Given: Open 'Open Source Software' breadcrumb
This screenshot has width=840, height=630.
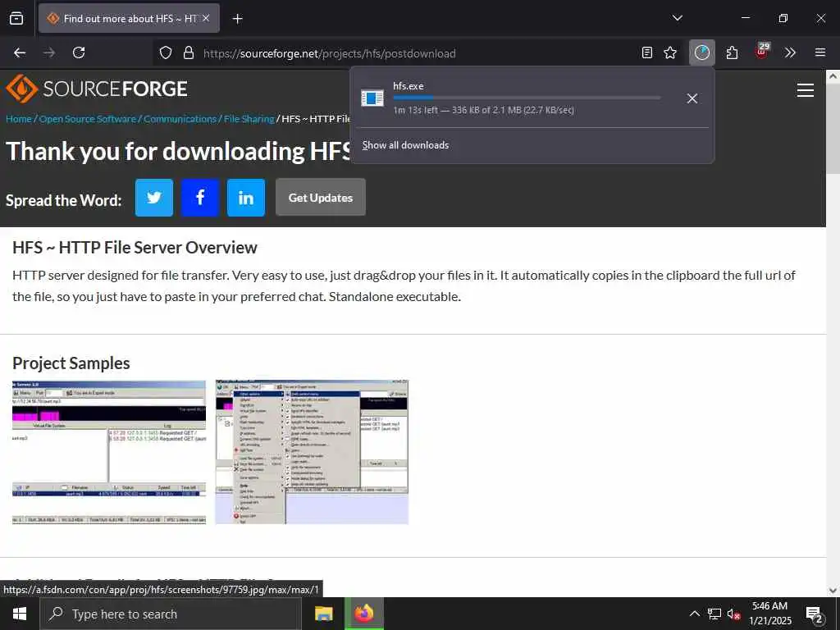Looking at the screenshot, I should pyautogui.click(x=87, y=119).
